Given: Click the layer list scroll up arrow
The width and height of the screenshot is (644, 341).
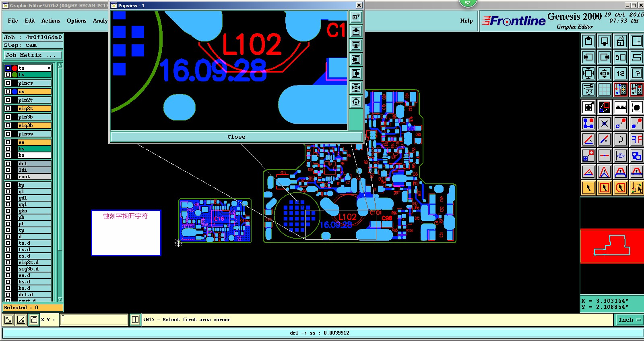Looking at the screenshot, I should pos(60,65).
